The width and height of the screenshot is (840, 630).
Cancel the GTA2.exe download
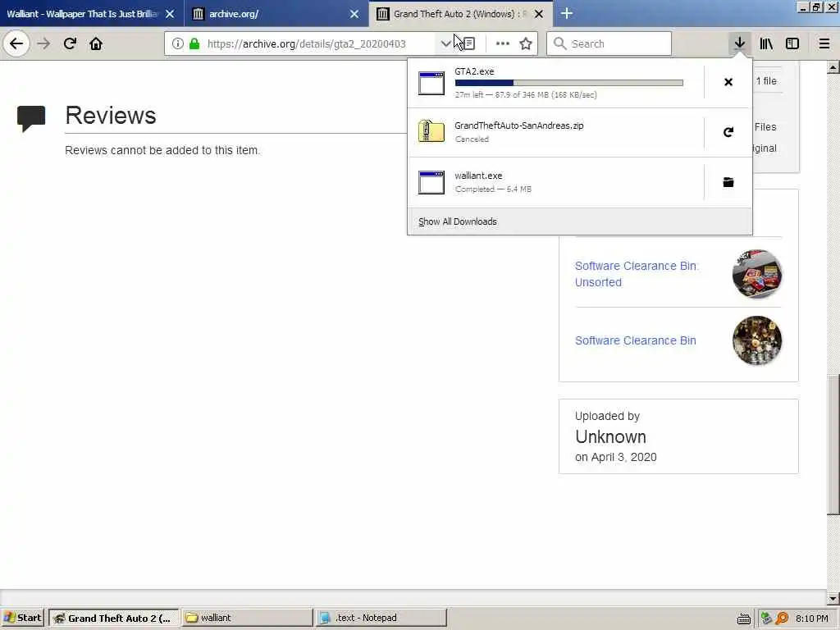pos(728,82)
